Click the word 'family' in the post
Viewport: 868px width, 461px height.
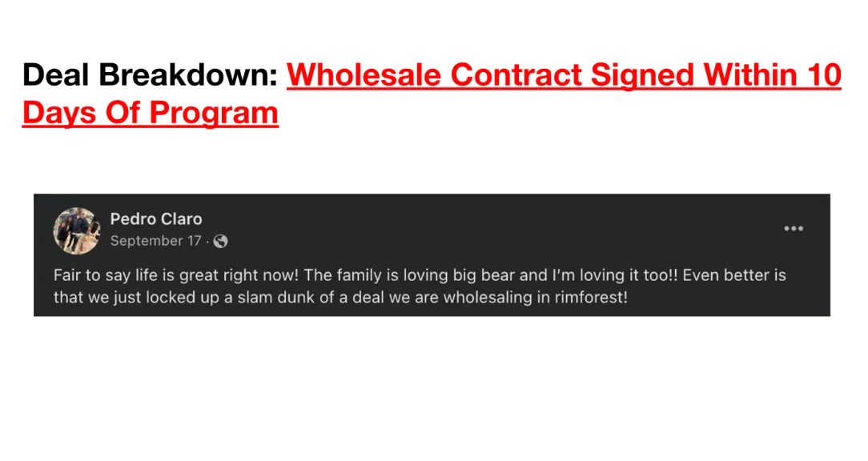click(360, 275)
